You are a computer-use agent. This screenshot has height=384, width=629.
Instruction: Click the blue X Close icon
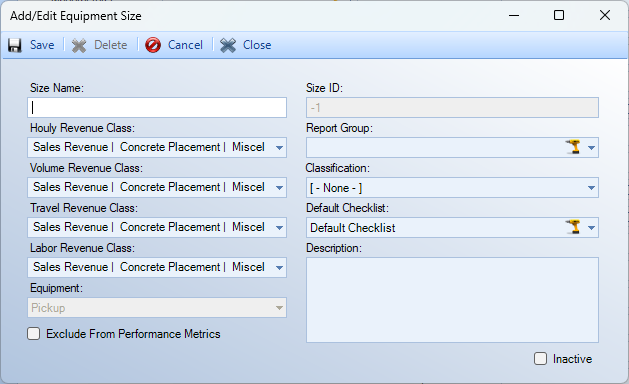pos(228,45)
